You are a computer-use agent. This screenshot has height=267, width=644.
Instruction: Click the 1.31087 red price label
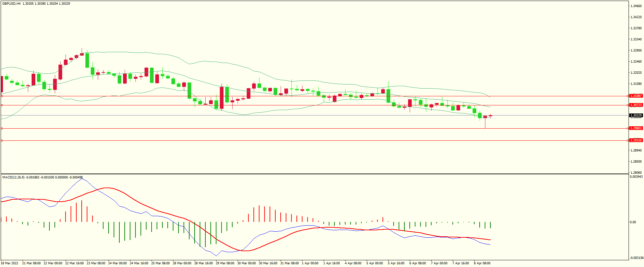pos(636,96)
